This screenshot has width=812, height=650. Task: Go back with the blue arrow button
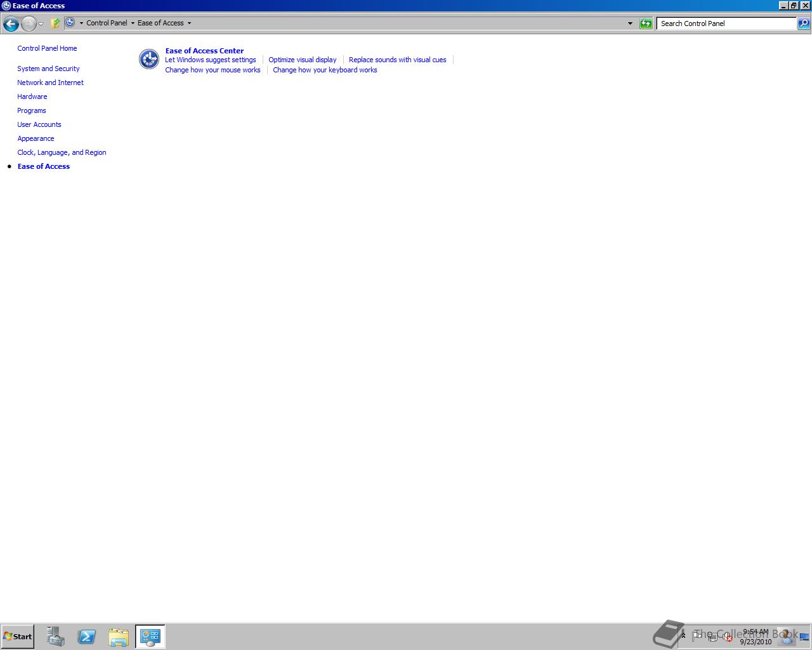[x=11, y=24]
